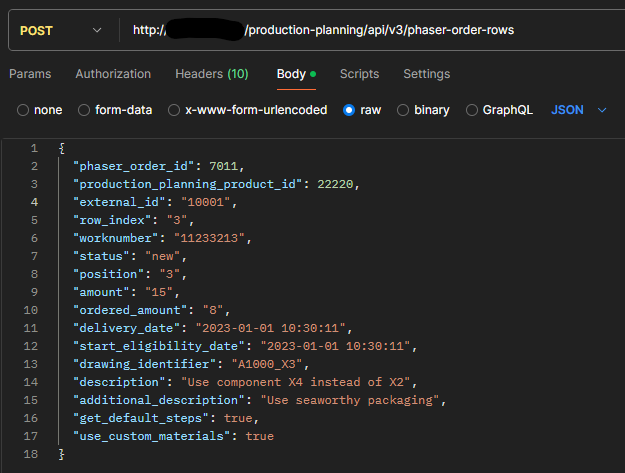Click the "amount" key on line 9
This screenshot has width=625, height=473.
coord(101,292)
